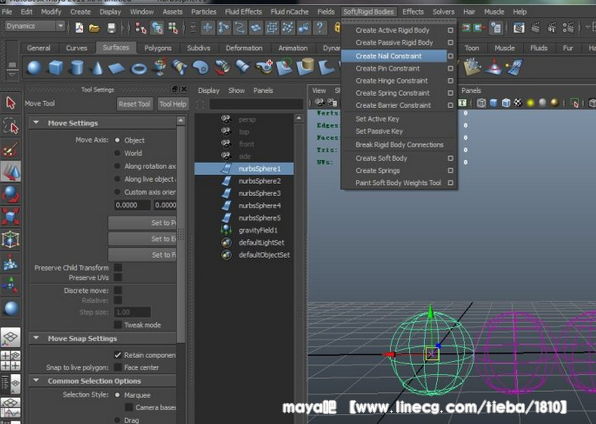Open the viewport Panels menu
596x424 pixels.
(x=471, y=91)
